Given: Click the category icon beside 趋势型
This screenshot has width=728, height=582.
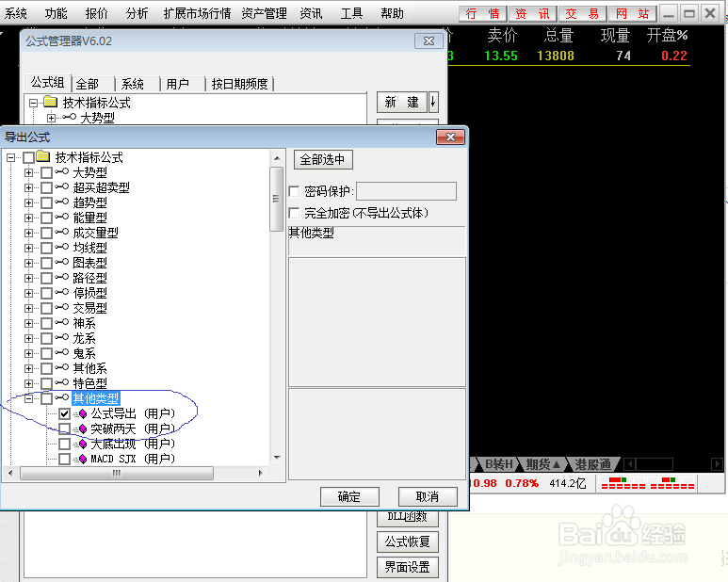Looking at the screenshot, I should coord(62,202).
